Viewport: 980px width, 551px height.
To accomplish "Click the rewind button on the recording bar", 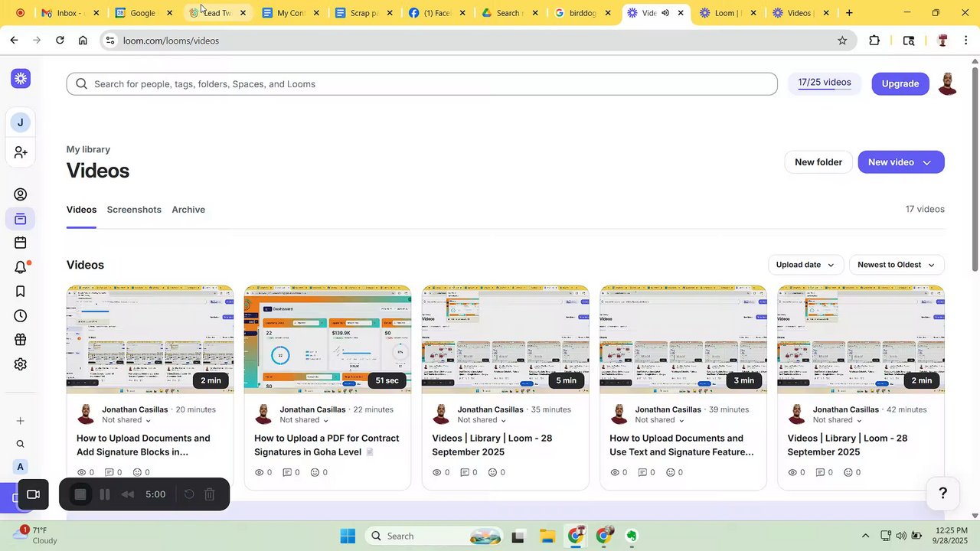I will pyautogui.click(x=128, y=494).
